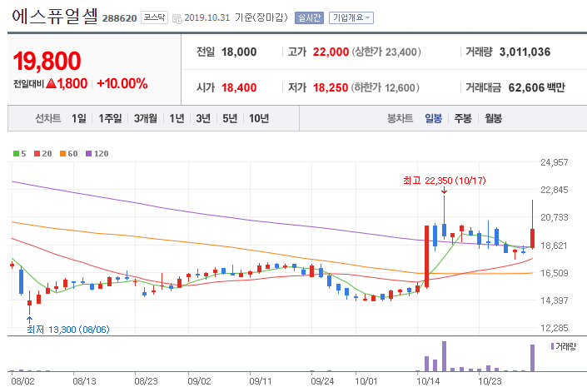Select the 3개월 line chart tab
The width and height of the screenshot is (587, 392).
pos(146,118)
